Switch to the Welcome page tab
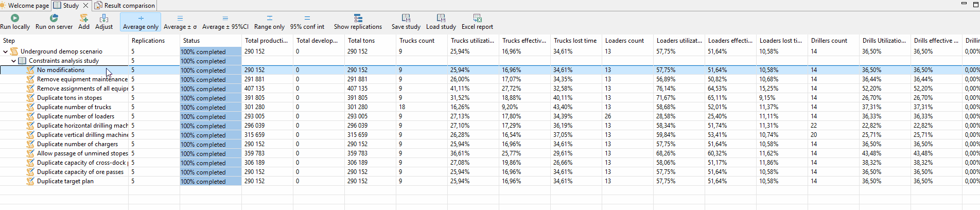The image size is (980, 210). pos(25,6)
